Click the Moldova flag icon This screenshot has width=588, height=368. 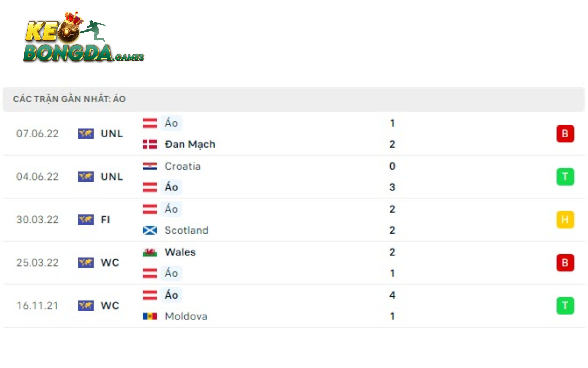click(150, 316)
